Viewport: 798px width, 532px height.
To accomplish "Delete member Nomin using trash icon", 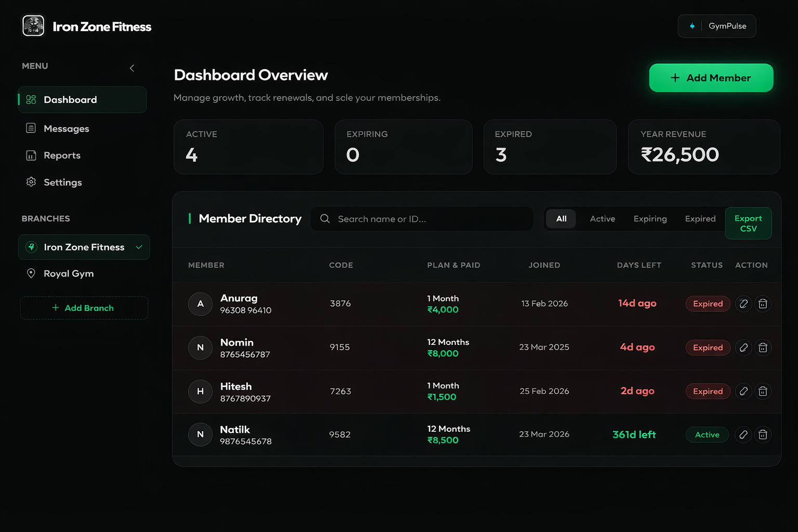I will pos(763,348).
